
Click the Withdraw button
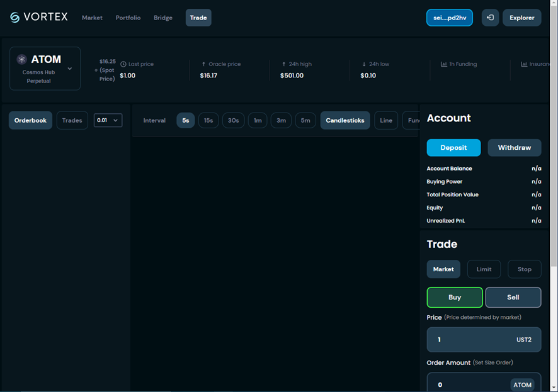pos(515,147)
